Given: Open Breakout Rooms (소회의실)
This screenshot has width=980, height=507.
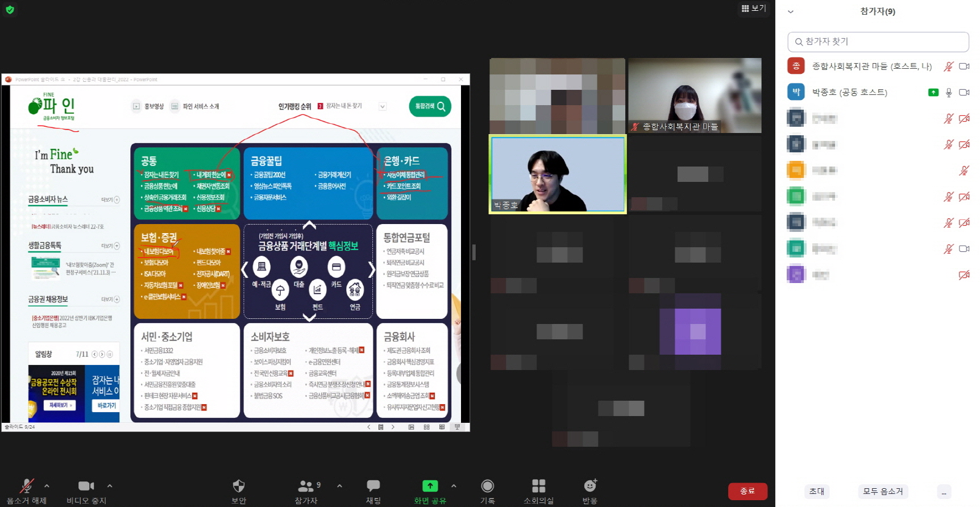Looking at the screenshot, I should [x=538, y=486].
